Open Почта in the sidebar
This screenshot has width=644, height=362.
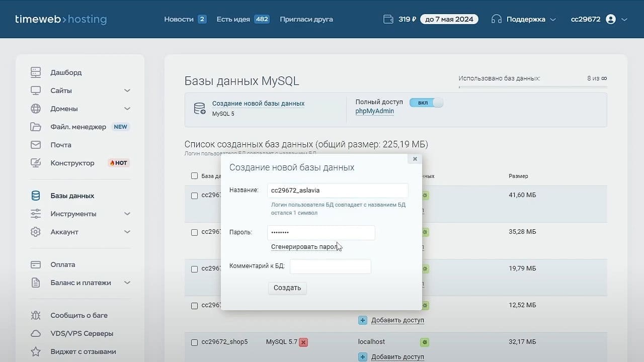[61, 145]
